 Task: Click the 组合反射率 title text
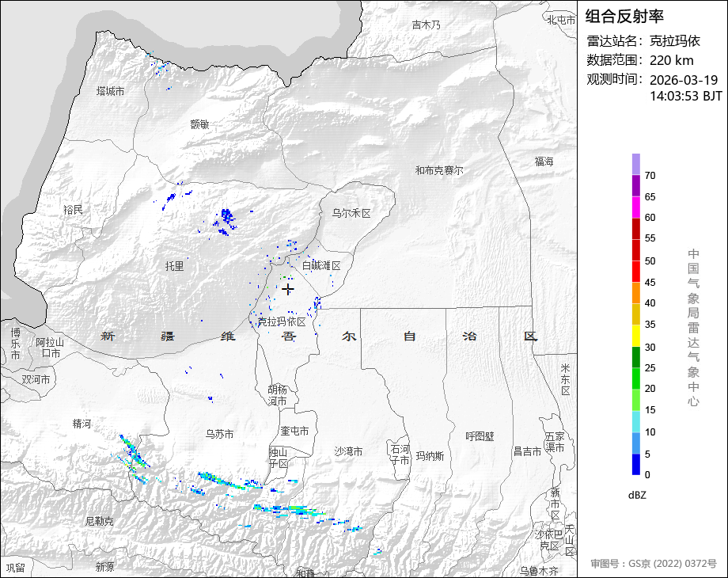[624, 17]
